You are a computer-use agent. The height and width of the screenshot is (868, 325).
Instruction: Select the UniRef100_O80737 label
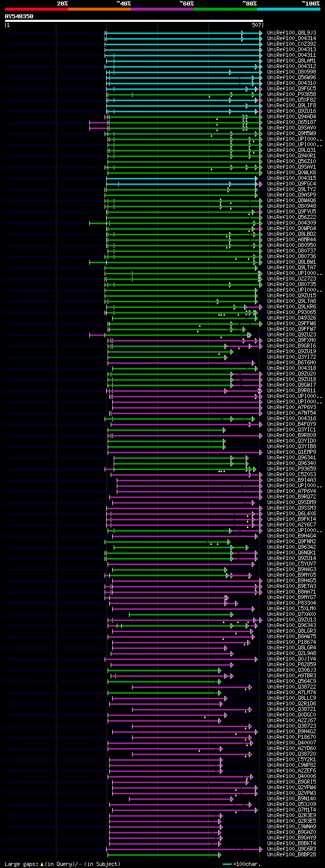(291, 251)
